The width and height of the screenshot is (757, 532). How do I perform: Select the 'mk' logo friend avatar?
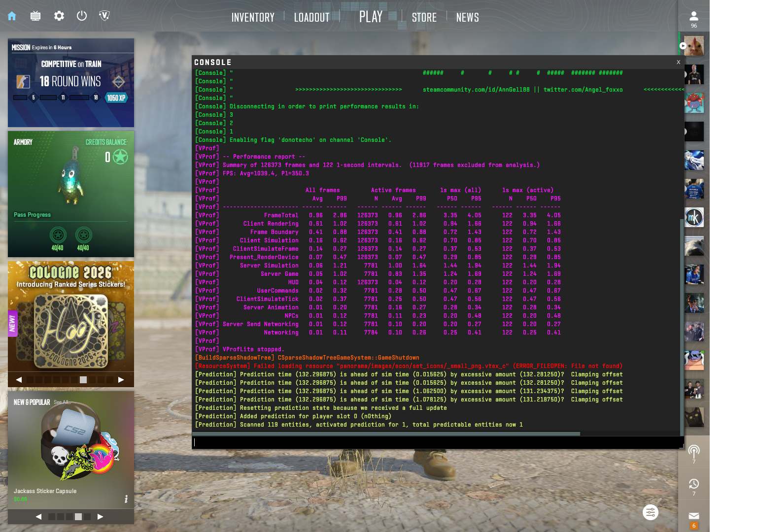(x=694, y=217)
